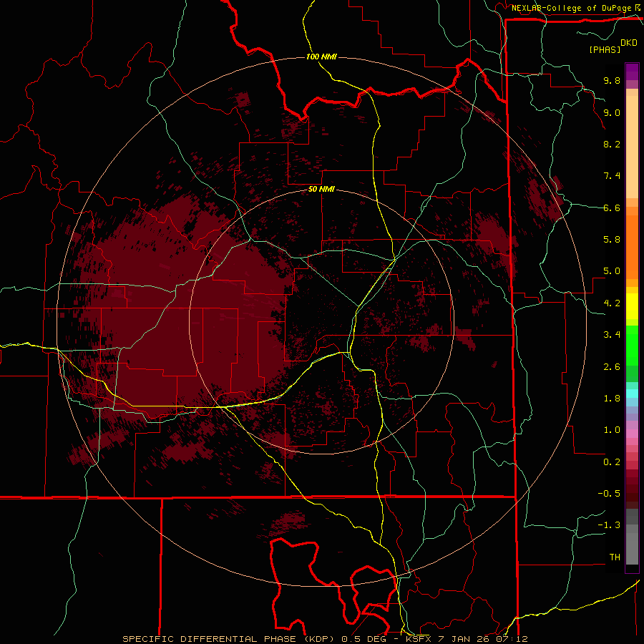Click the 1.8 legend value
Viewport: 644px width, 644px height.
[x=612, y=399]
